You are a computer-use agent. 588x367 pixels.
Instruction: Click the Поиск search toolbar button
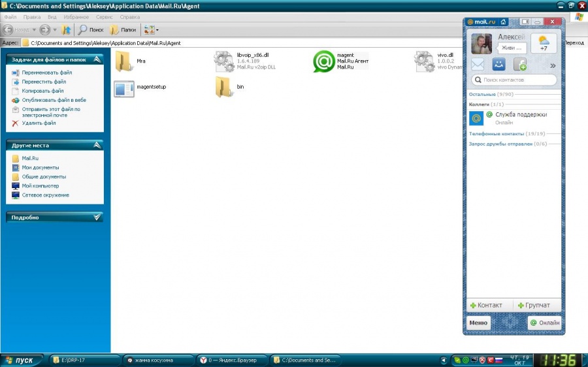pos(91,29)
